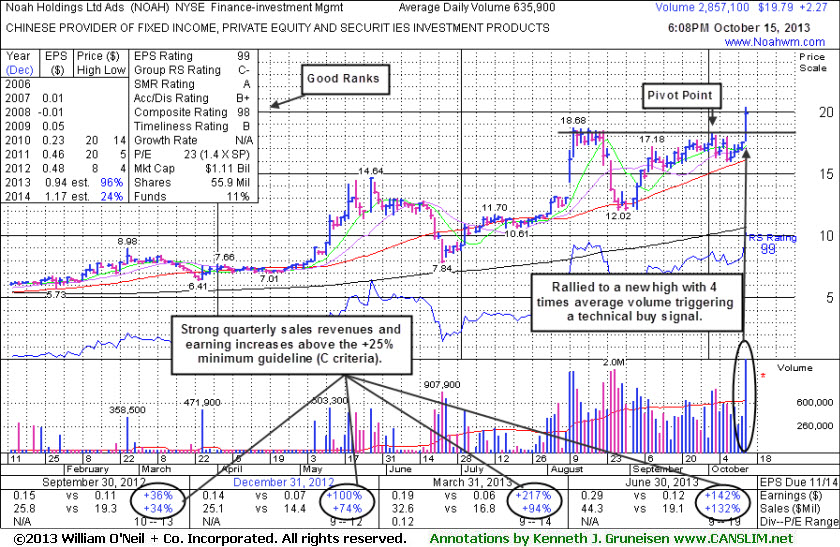Select the Average Daily Volume 635,900 text

pos(477,8)
